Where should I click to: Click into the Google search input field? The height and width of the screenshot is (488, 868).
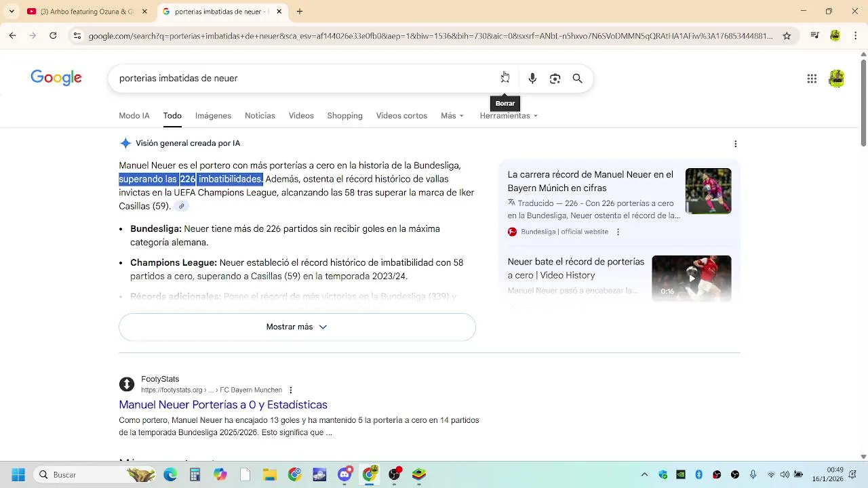[305, 79]
